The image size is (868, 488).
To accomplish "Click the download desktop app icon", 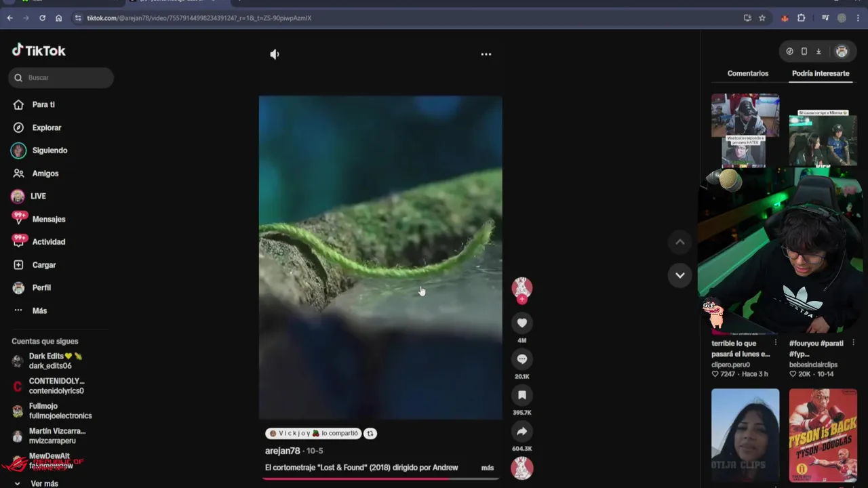I will (x=818, y=52).
